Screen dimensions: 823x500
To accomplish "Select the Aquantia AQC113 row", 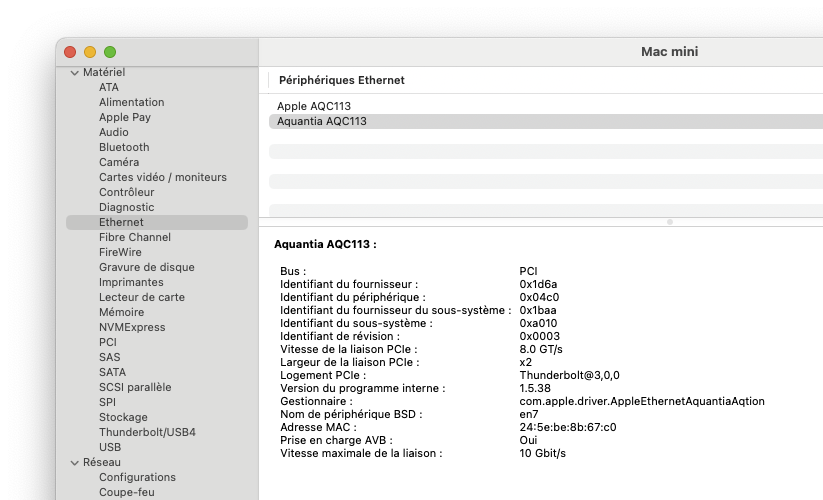I will click(x=322, y=121).
